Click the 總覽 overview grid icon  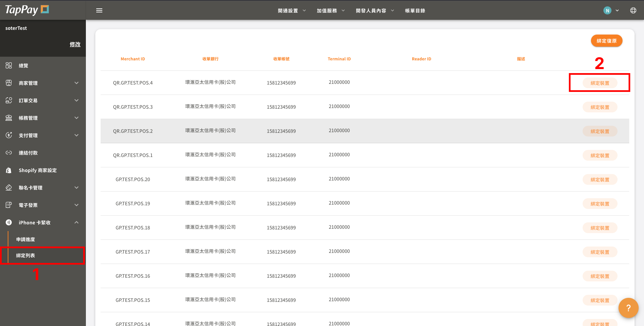pos(9,65)
